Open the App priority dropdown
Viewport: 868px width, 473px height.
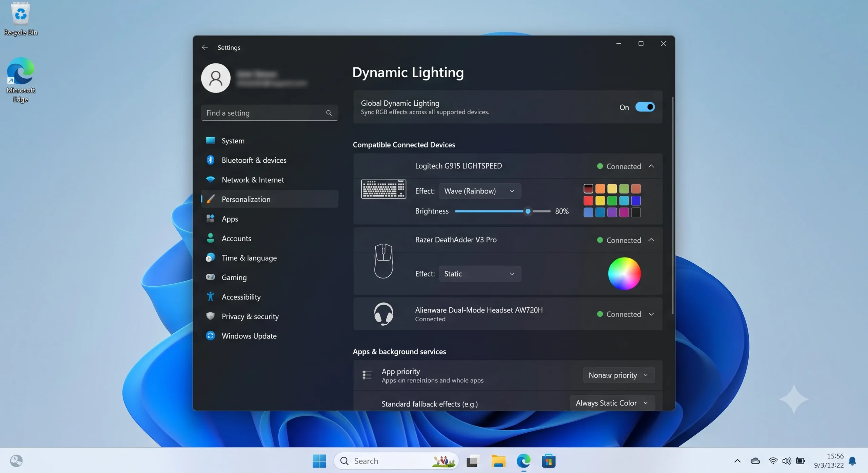[x=618, y=375]
